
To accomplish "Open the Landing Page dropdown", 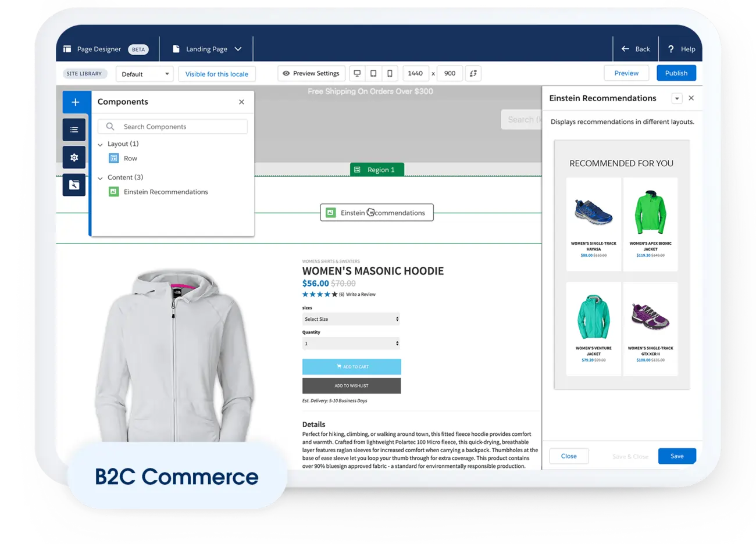I will 207,49.
